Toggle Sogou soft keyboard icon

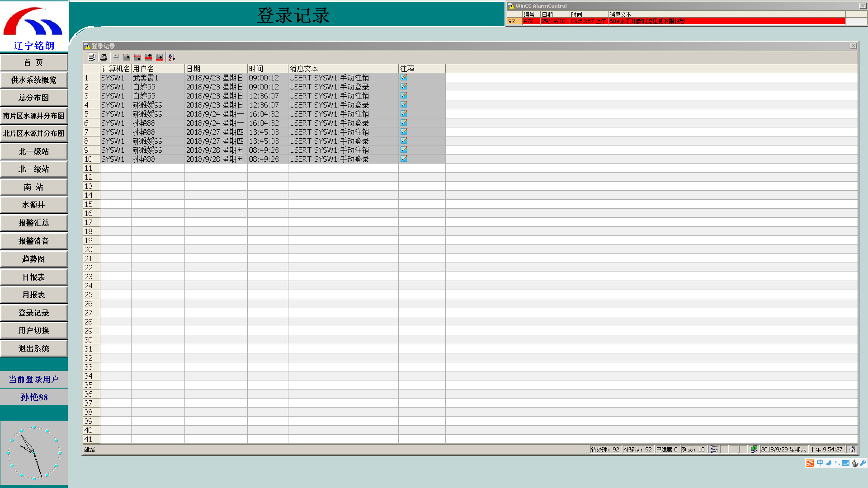(x=845, y=463)
